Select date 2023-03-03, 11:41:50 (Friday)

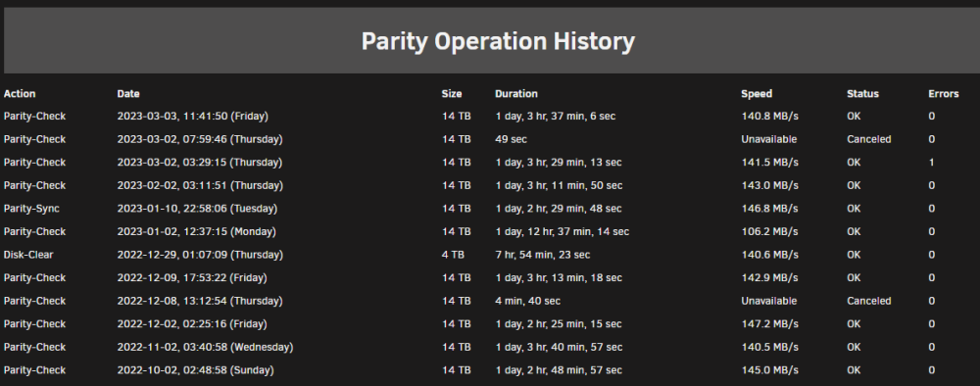(x=192, y=117)
